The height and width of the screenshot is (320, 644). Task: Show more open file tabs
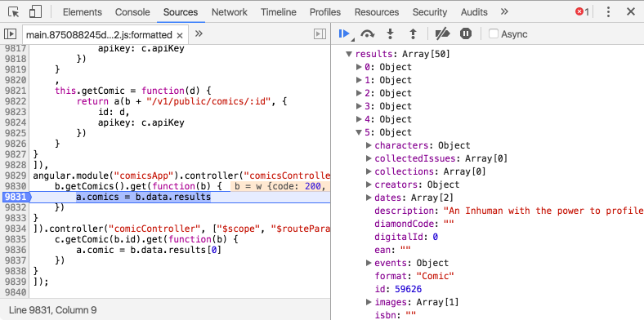tap(199, 34)
